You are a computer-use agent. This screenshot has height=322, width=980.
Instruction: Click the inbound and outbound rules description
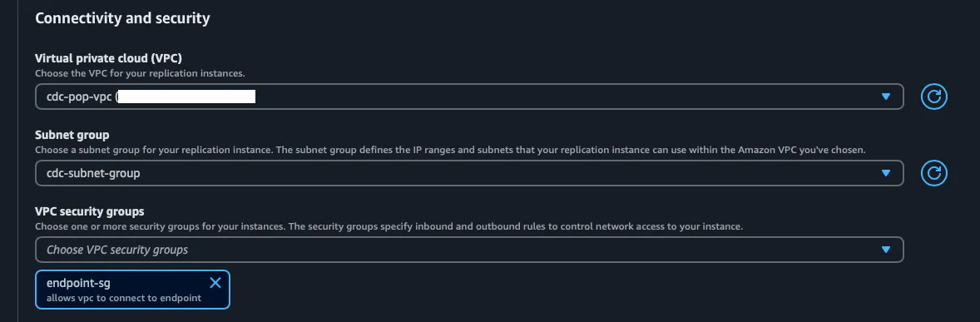[x=389, y=226]
